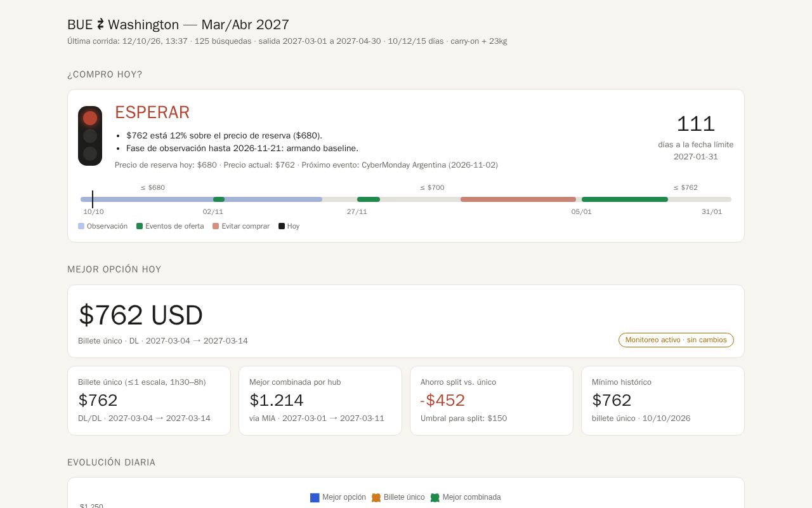Click the EVOLUCIÓN DIARIA section heading
The height and width of the screenshot is (508, 812).
point(112,462)
